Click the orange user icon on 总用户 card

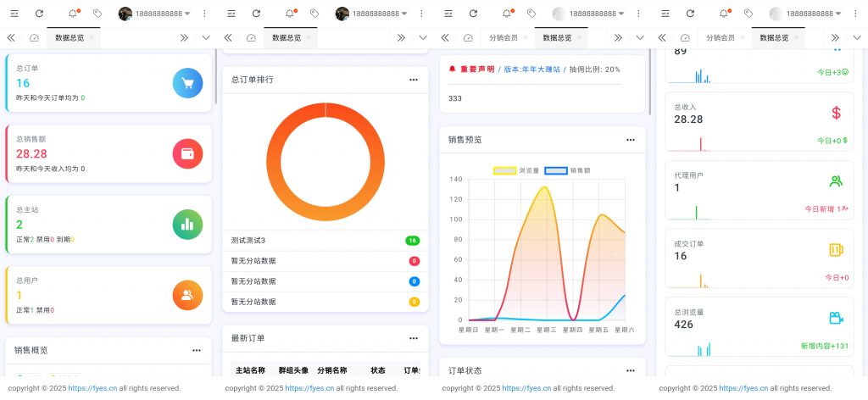point(187,294)
